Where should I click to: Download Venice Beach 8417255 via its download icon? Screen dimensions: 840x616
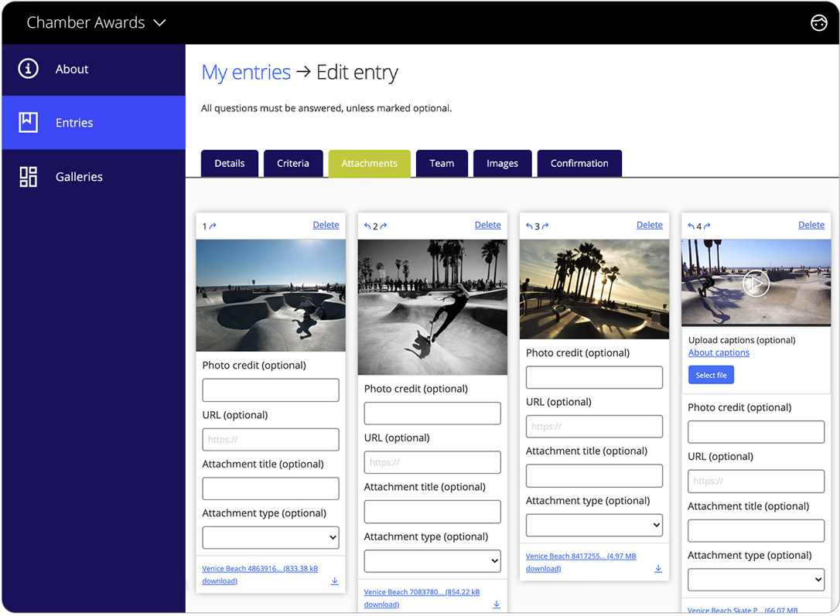658,567
